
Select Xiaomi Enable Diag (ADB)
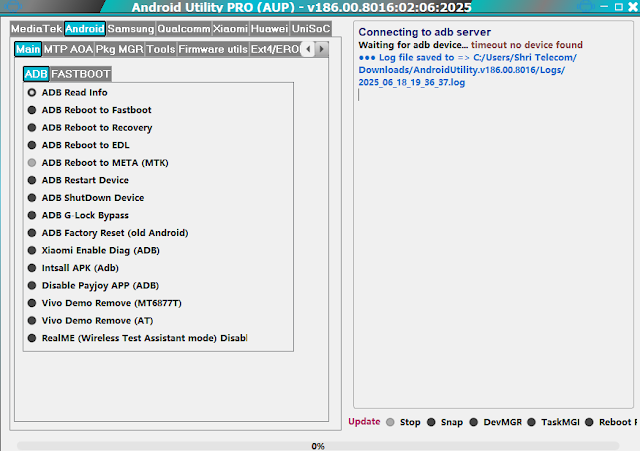pyautogui.click(x=93, y=251)
